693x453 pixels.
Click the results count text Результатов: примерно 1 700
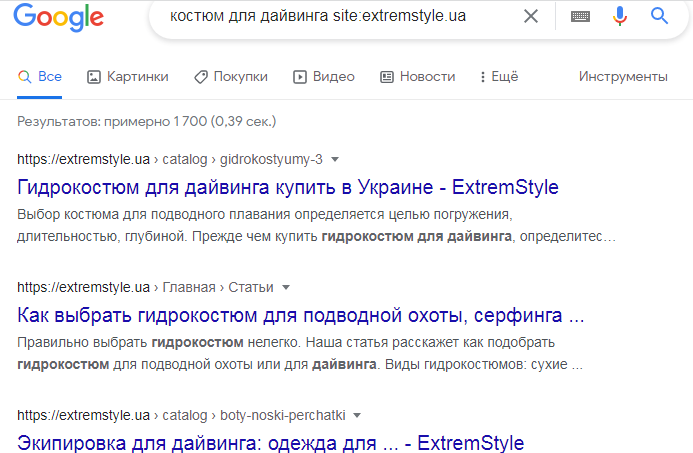[146, 122]
